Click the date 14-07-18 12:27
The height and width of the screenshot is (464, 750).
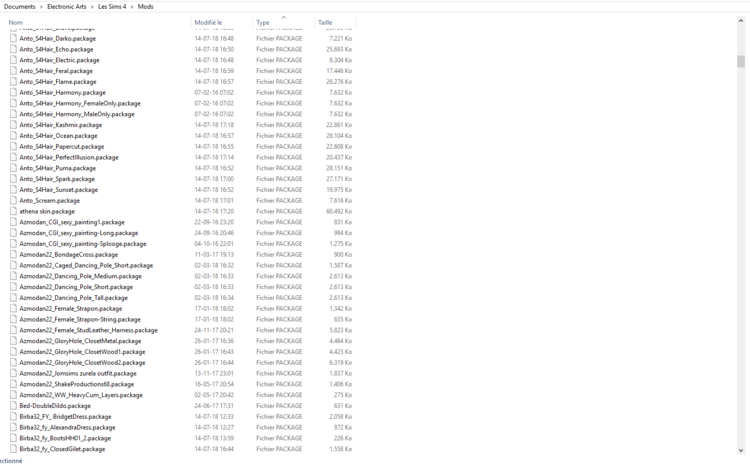214,427
